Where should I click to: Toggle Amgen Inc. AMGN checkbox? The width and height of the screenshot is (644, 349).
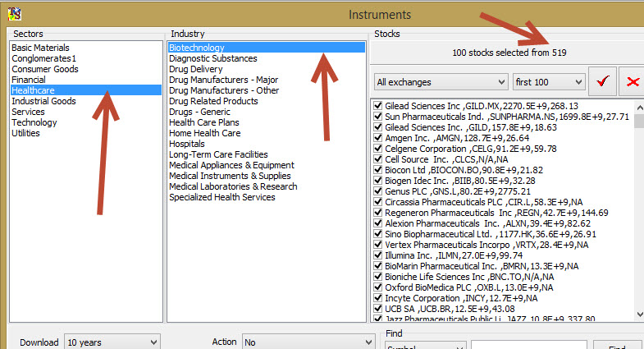coord(378,138)
